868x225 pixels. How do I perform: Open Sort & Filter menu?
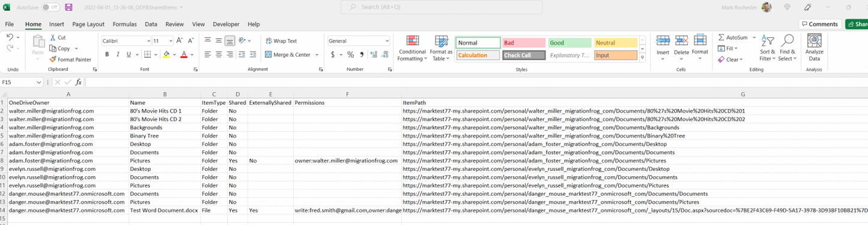(768, 48)
